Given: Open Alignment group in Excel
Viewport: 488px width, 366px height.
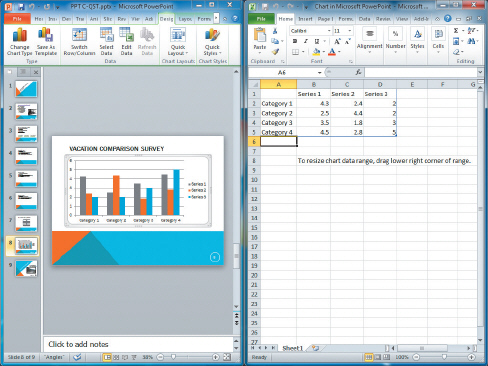Looking at the screenshot, I should 370,41.
